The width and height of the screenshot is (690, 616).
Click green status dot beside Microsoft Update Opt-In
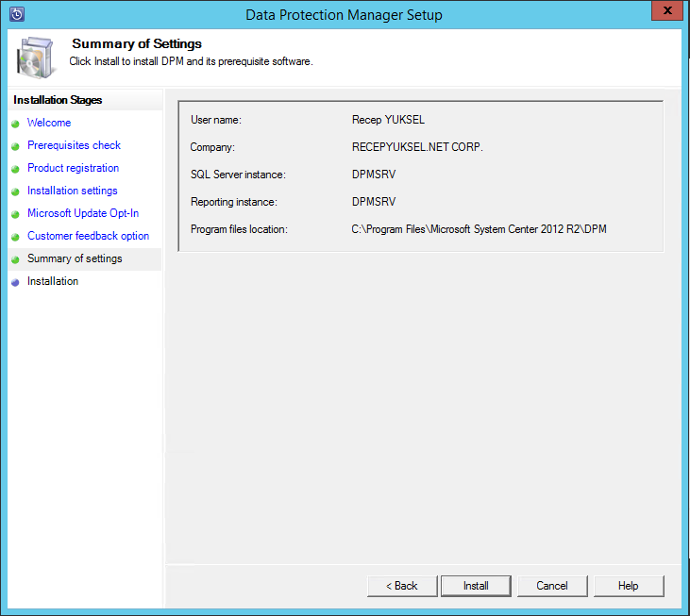[15, 214]
